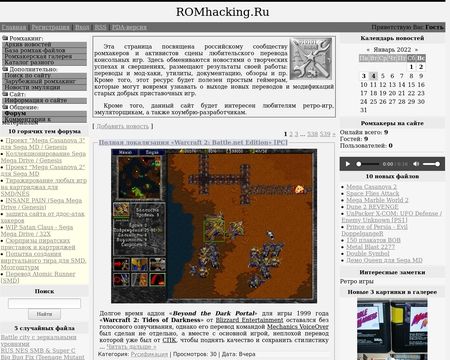Image resolution: width=450 pixels, height=360 pixels.
Task: Open Каталог разного menu item
Action: [44, 62]
